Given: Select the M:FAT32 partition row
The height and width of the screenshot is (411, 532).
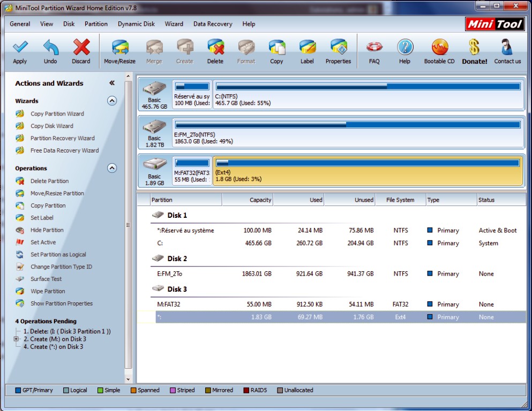Looking at the screenshot, I should coord(338,305).
